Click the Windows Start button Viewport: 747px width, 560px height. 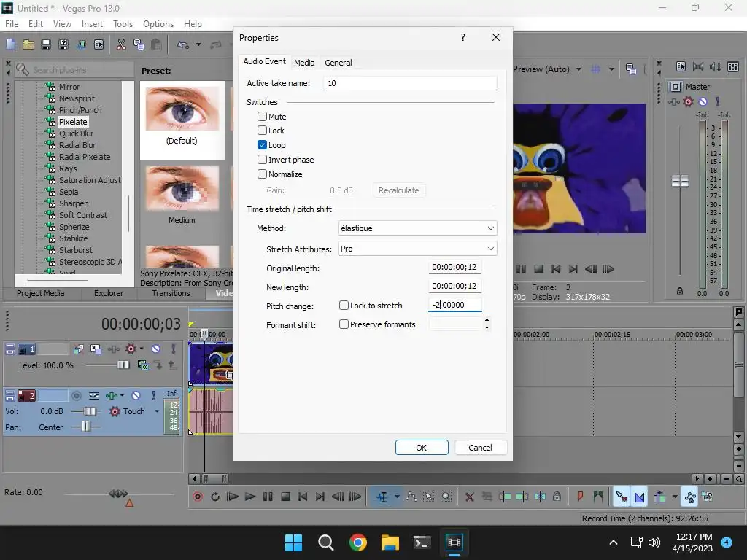point(293,542)
